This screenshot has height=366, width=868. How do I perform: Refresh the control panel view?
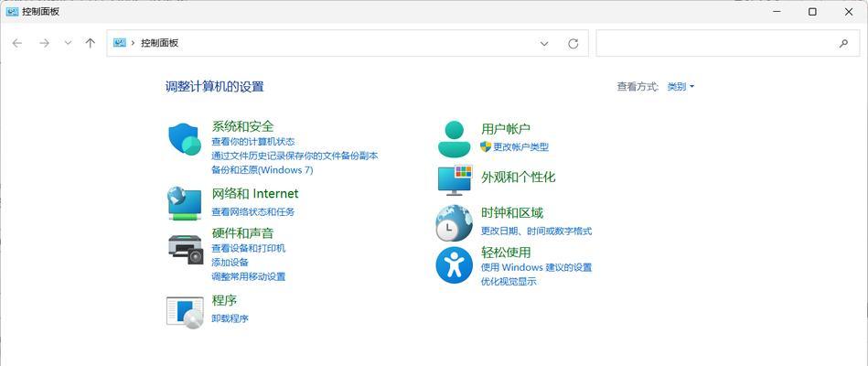[x=573, y=43]
